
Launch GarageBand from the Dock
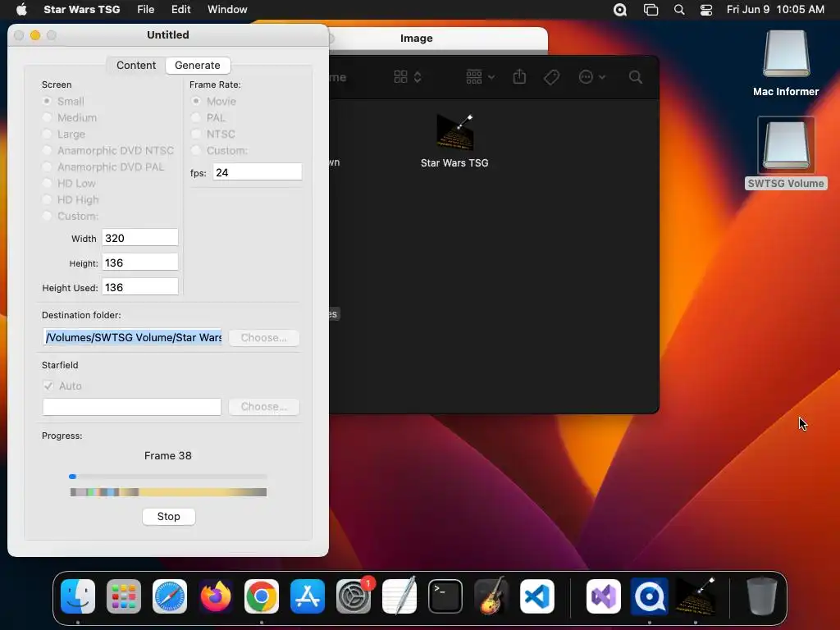[491, 596]
